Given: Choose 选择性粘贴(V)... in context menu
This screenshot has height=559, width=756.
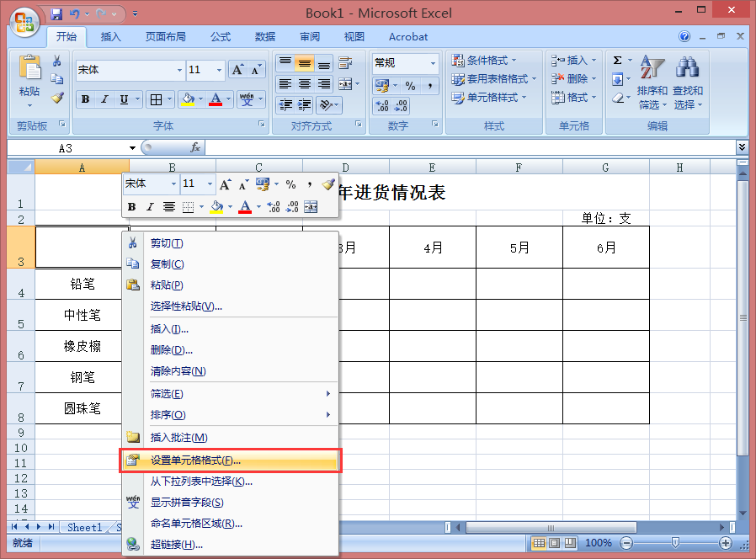Looking at the screenshot, I should [x=231, y=306].
